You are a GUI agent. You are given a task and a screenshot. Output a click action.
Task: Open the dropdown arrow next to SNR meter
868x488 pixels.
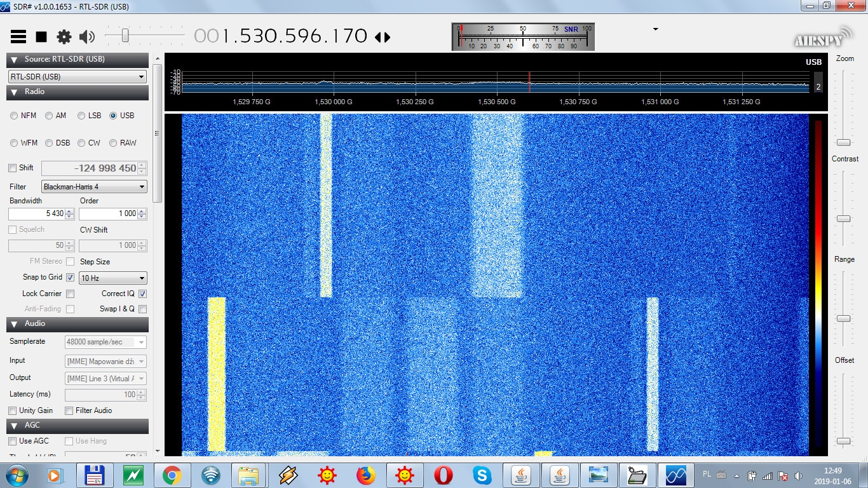(656, 29)
